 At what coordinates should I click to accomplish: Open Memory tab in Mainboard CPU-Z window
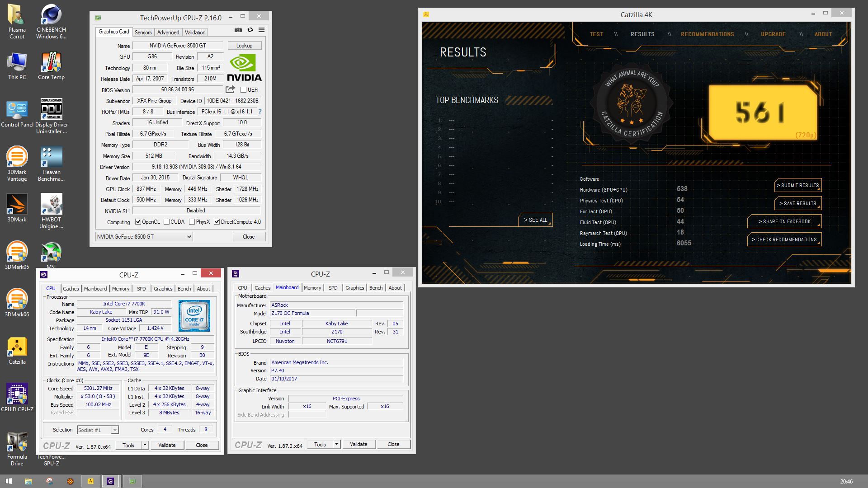(312, 288)
